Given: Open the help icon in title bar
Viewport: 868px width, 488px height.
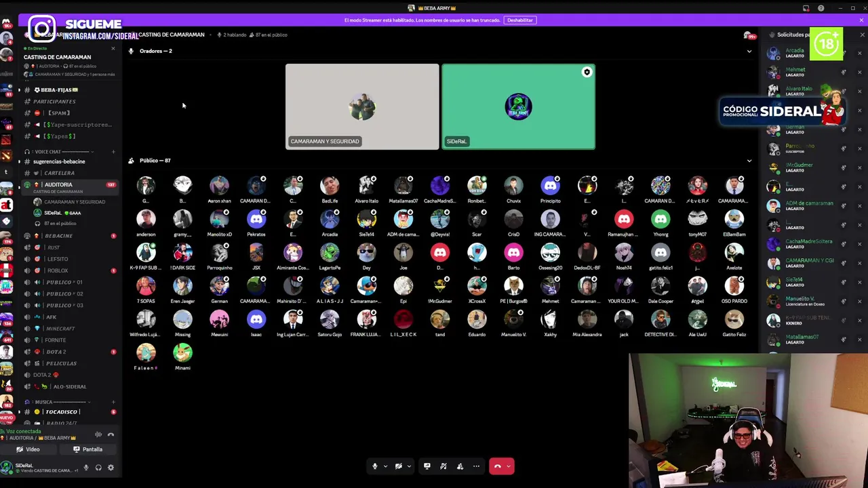Looking at the screenshot, I should pos(821,8).
